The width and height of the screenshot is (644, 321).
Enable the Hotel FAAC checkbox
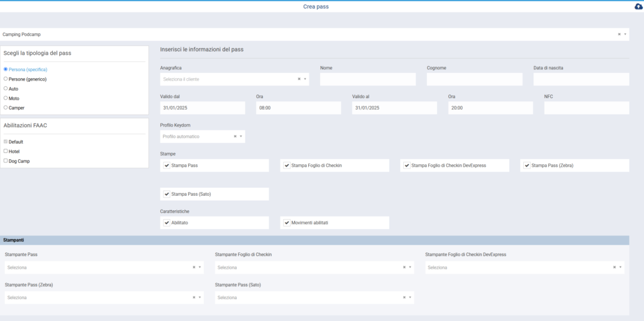pos(6,151)
